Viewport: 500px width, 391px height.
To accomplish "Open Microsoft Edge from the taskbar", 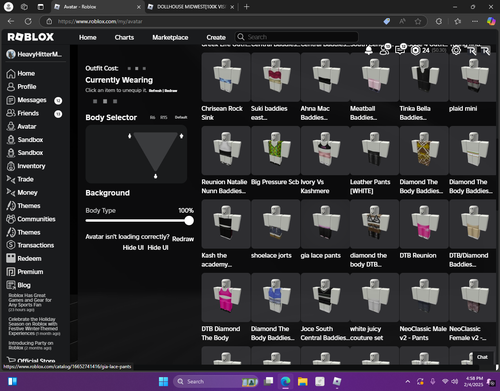I will [285, 381].
